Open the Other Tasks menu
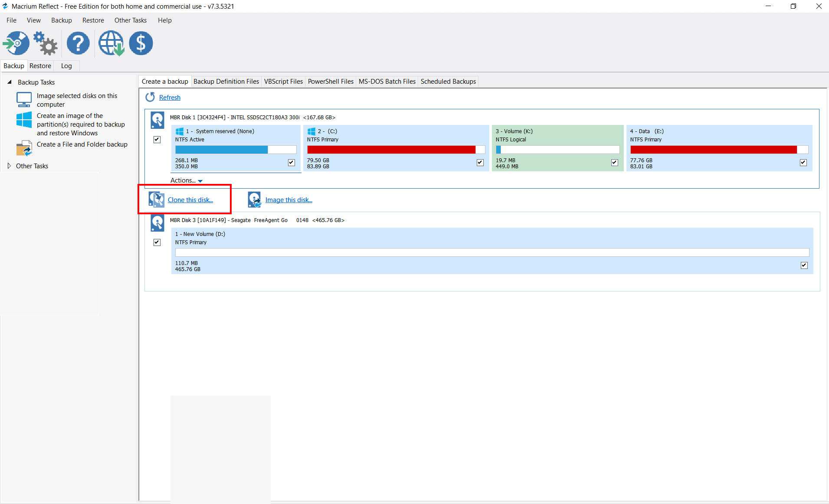 pos(131,20)
